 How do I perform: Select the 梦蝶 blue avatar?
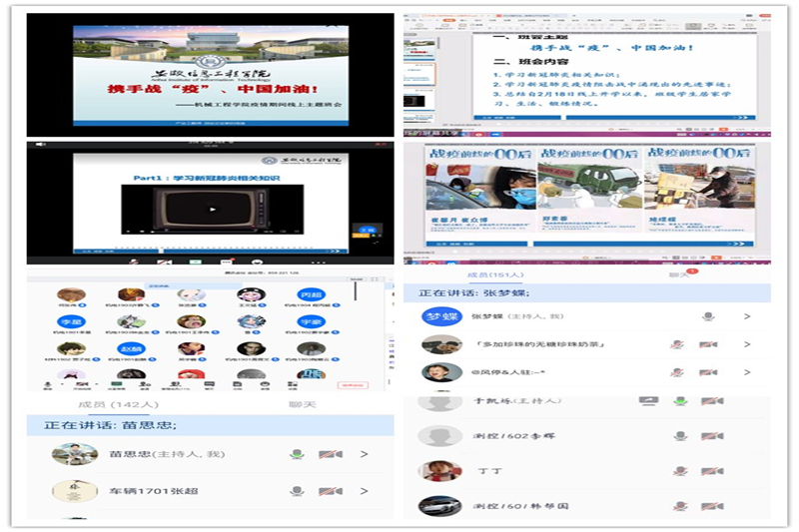[440, 316]
